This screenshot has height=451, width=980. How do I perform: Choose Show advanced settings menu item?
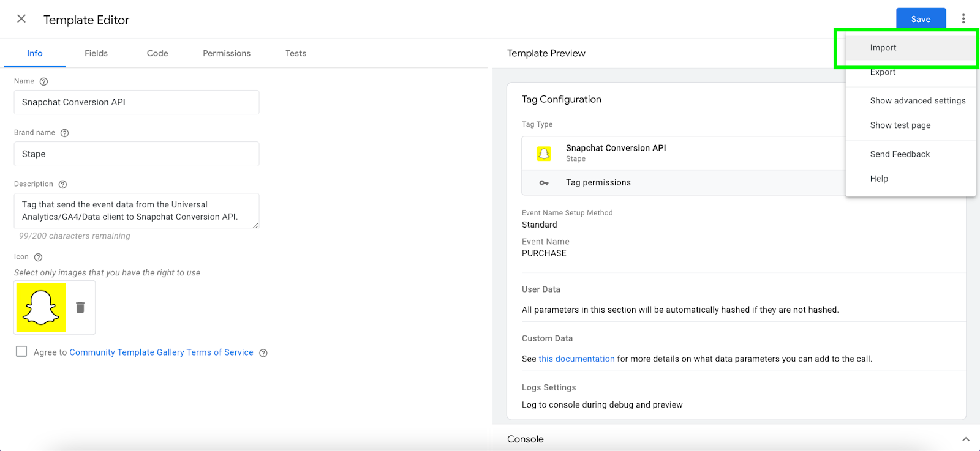click(911, 100)
